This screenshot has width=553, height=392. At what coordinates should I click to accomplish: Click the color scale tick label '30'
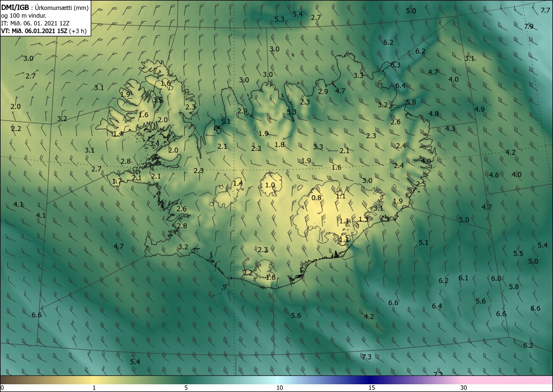[464, 388]
